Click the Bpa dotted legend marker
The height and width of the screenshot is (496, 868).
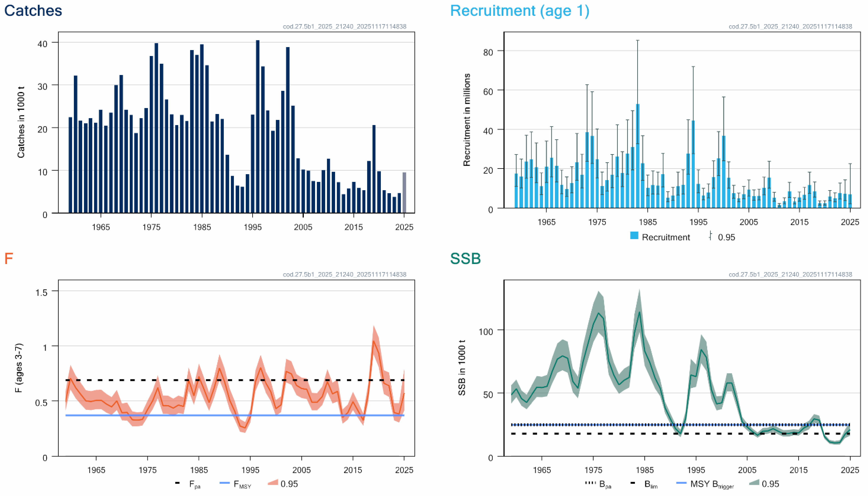pos(591,483)
